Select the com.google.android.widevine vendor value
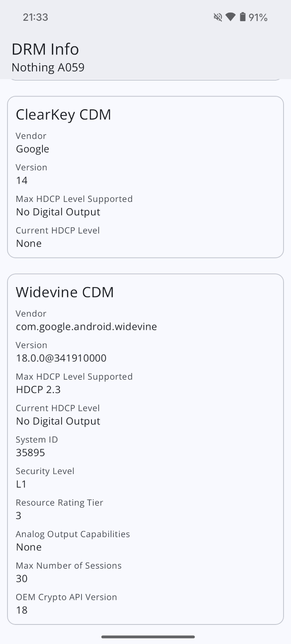The width and height of the screenshot is (291, 644). tap(86, 327)
